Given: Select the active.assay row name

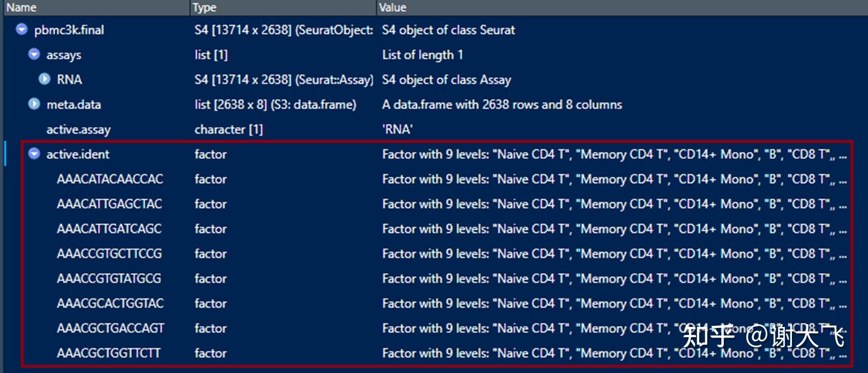Looking at the screenshot, I should 78,129.
